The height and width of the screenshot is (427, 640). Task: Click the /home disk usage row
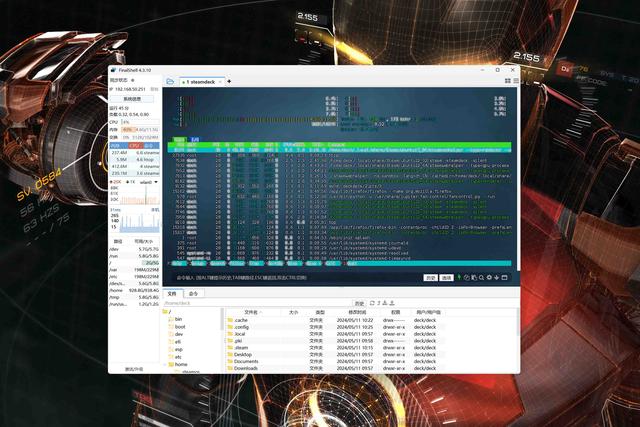(x=134, y=290)
